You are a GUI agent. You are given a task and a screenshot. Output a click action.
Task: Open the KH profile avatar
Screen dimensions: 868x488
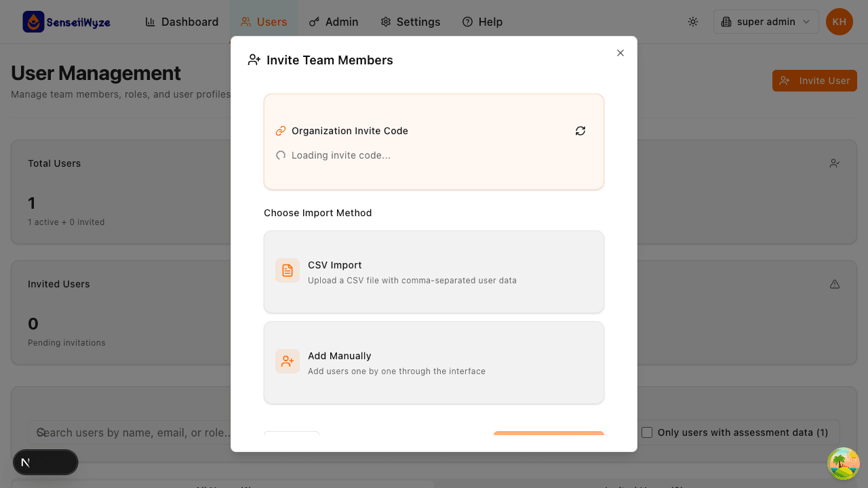839,22
